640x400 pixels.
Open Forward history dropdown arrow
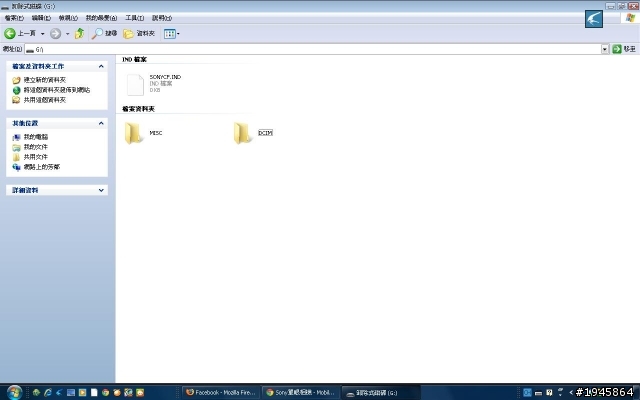[67, 34]
